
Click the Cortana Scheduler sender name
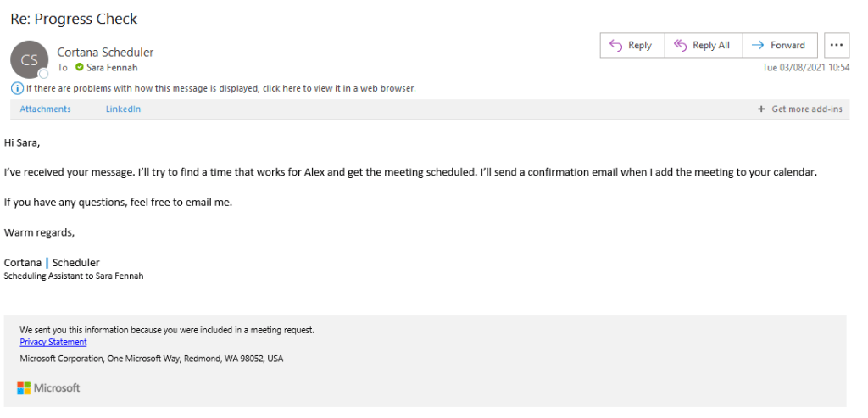[105, 53]
